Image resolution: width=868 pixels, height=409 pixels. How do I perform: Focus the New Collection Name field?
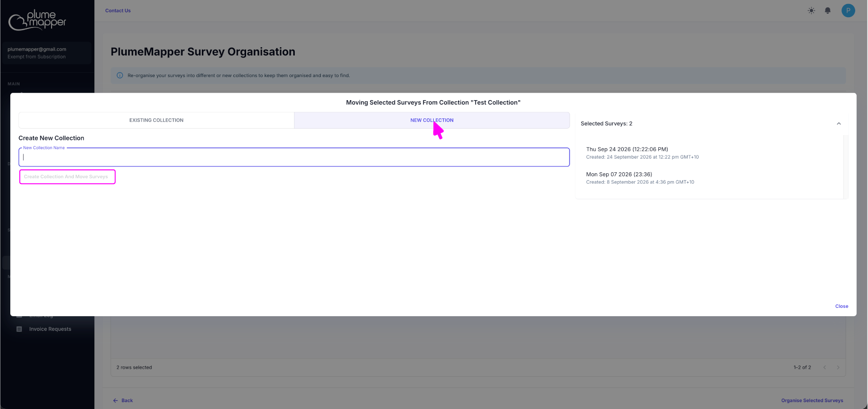(294, 157)
